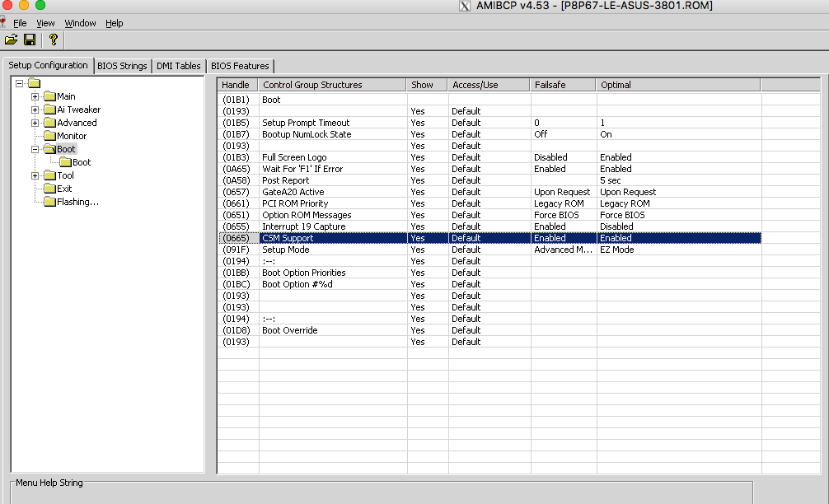Image resolution: width=829 pixels, height=504 pixels.
Task: Expand the Ai Tweaker tree node
Action: (x=35, y=110)
